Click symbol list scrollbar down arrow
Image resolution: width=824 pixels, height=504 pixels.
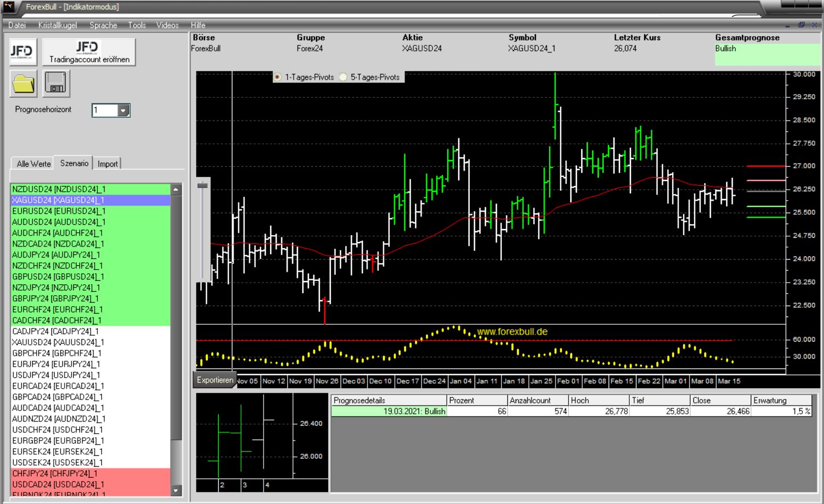(x=176, y=490)
